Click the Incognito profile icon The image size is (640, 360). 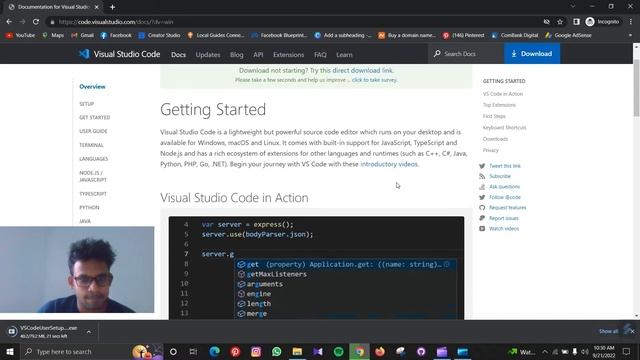[x=590, y=22]
